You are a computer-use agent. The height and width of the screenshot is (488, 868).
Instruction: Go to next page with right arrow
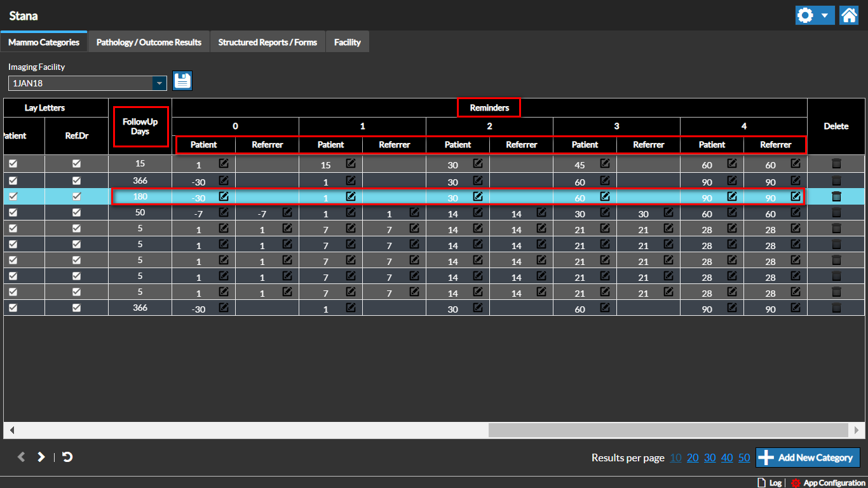point(41,457)
